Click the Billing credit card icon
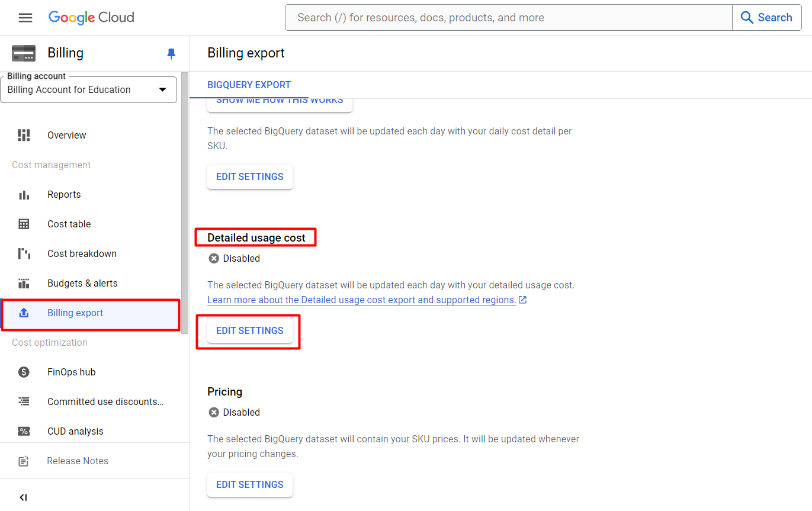This screenshot has height=511, width=812. [24, 53]
